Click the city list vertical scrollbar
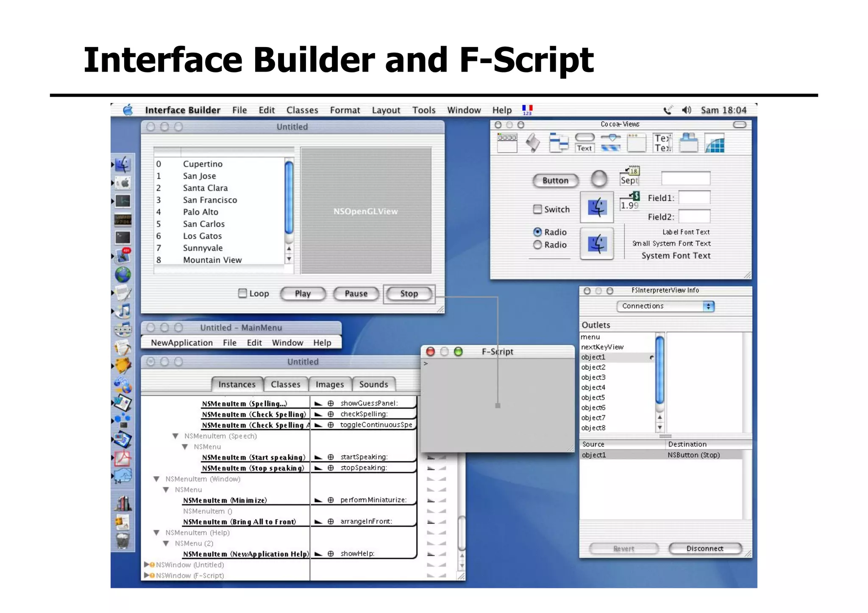Viewport: 868px width, 613px height. click(x=289, y=211)
